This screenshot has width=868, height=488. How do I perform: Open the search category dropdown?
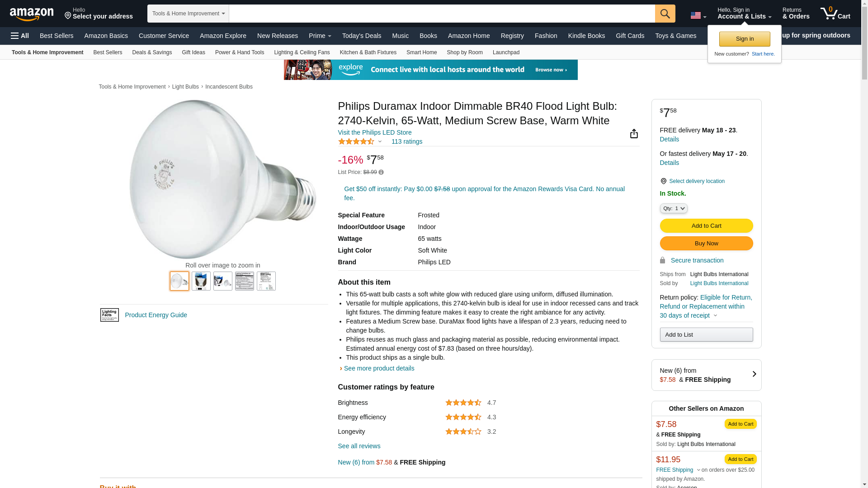(188, 14)
